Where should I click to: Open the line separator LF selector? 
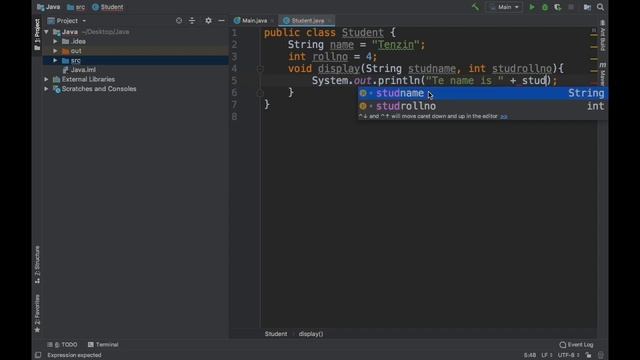point(547,355)
